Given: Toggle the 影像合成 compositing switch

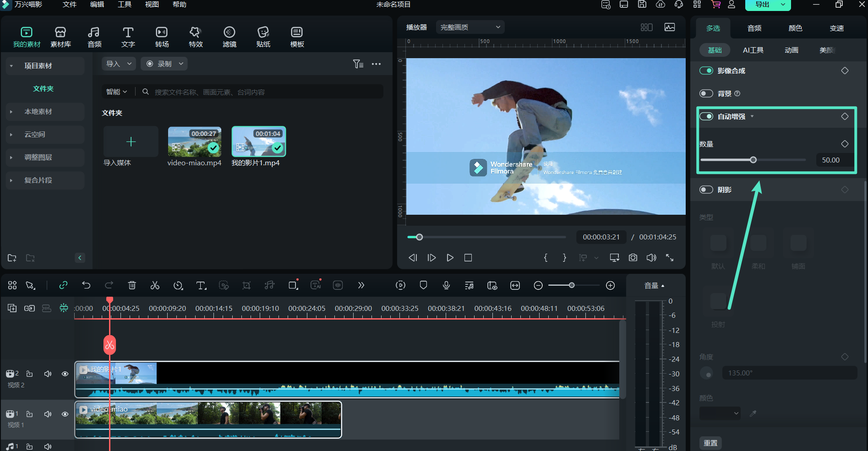Looking at the screenshot, I should tap(706, 71).
